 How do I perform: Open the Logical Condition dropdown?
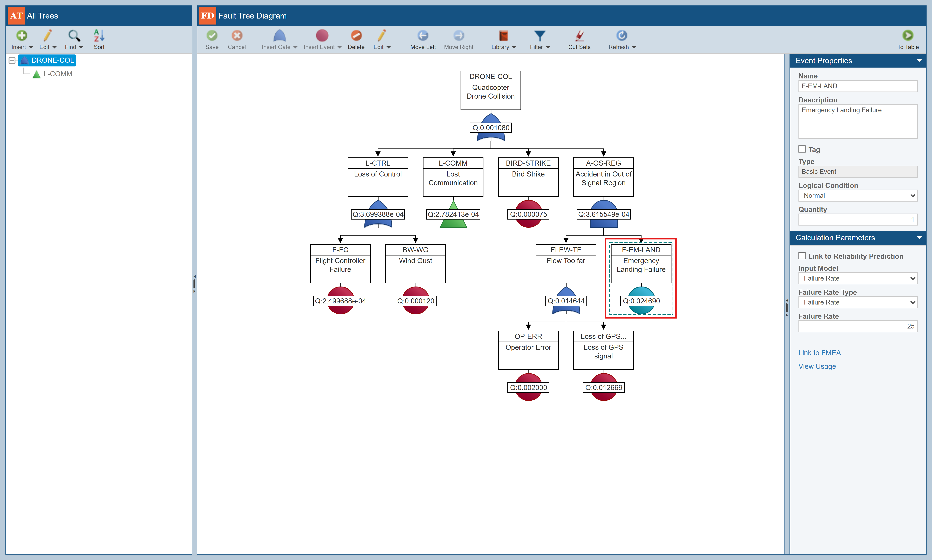coord(858,195)
